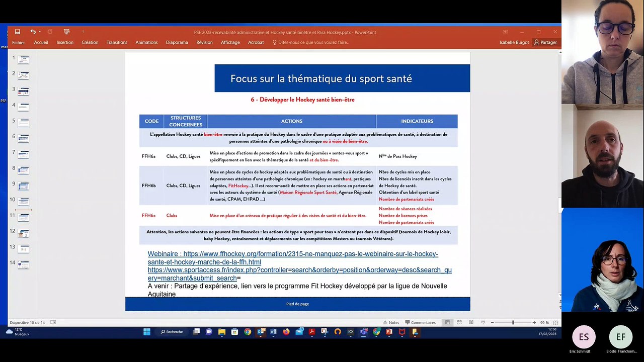
Task: Switch to the Révision tab
Action: pos(204,42)
